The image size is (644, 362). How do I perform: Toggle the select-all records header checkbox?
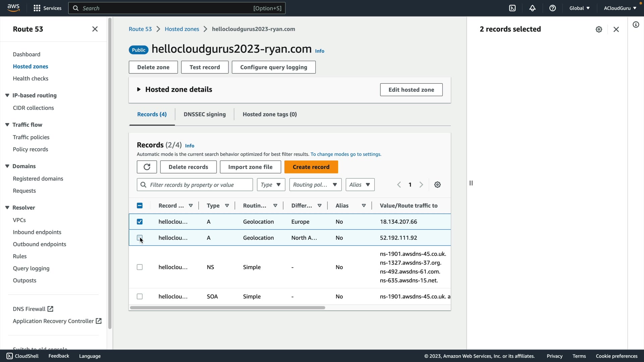click(140, 205)
